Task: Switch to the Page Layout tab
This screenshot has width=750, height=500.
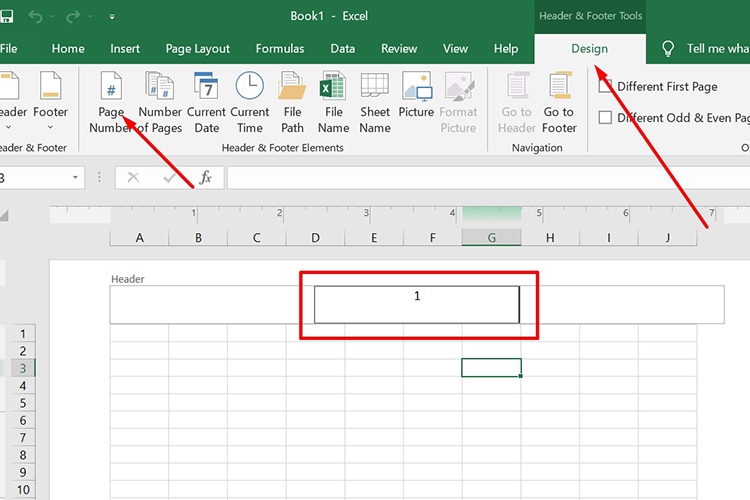Action: point(197,48)
